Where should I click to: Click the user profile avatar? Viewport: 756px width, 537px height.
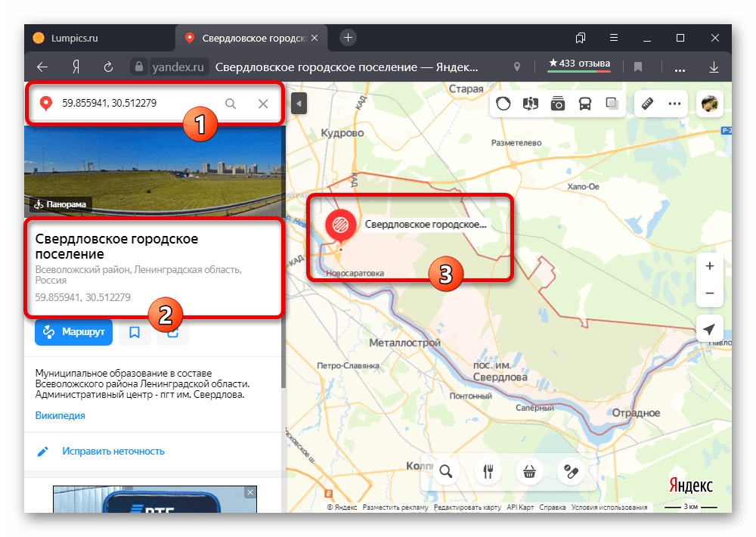(709, 104)
